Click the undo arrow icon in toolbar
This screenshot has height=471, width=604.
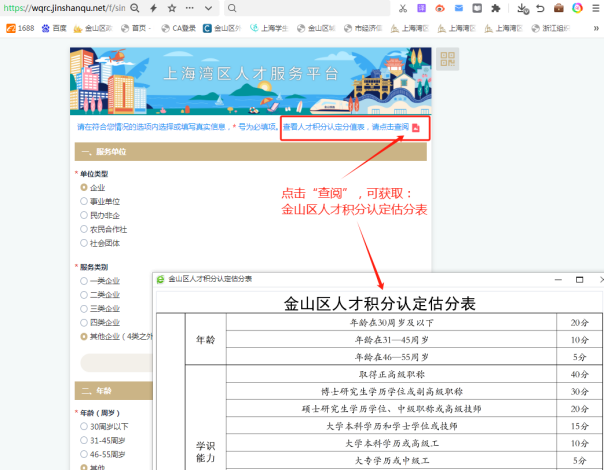click(541, 8)
